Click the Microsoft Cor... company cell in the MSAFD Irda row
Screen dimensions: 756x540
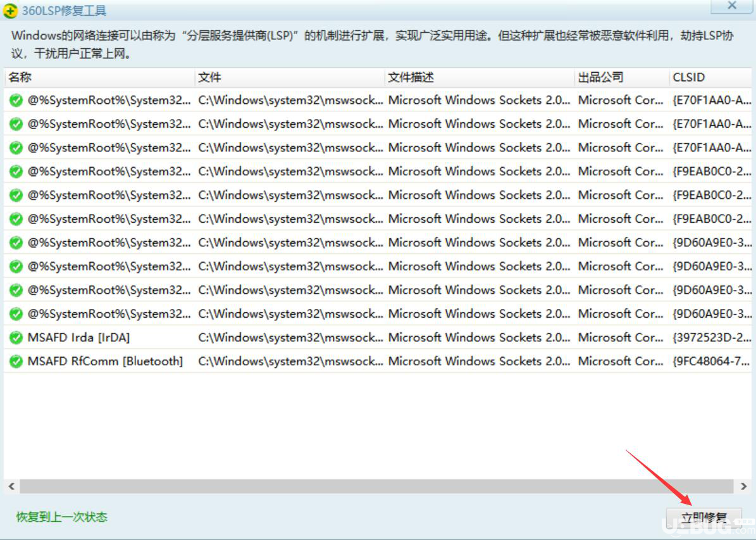click(x=621, y=337)
